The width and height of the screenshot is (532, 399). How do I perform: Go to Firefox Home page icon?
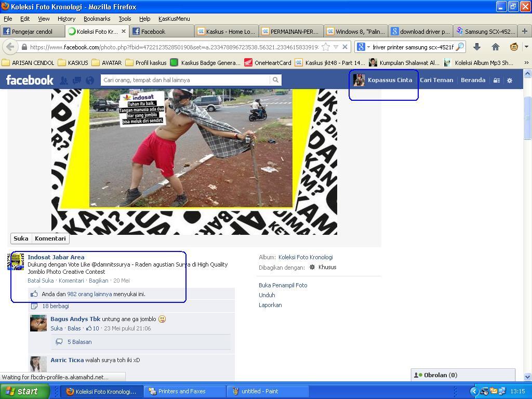click(x=495, y=47)
